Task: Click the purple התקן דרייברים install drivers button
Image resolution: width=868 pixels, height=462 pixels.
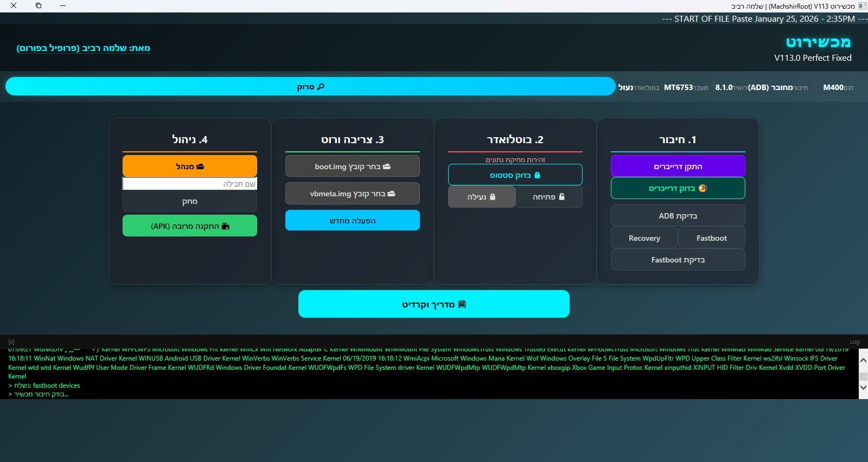Action: pos(678,166)
